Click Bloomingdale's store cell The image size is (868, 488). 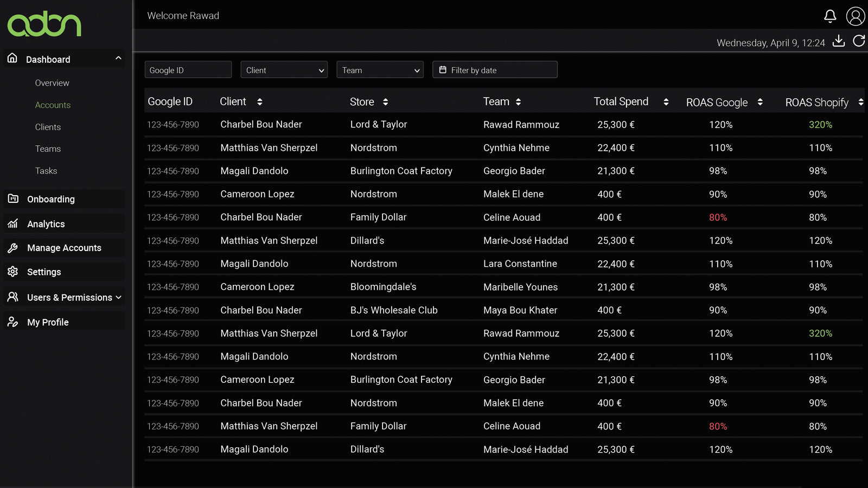(383, 287)
